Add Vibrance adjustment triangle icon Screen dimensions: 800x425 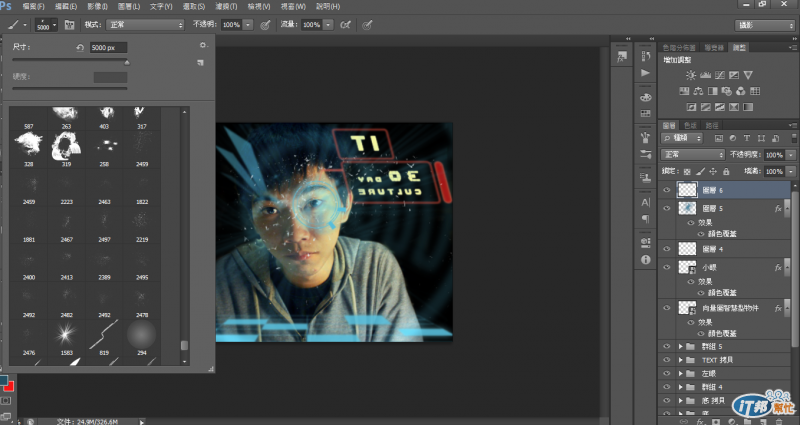coord(748,75)
